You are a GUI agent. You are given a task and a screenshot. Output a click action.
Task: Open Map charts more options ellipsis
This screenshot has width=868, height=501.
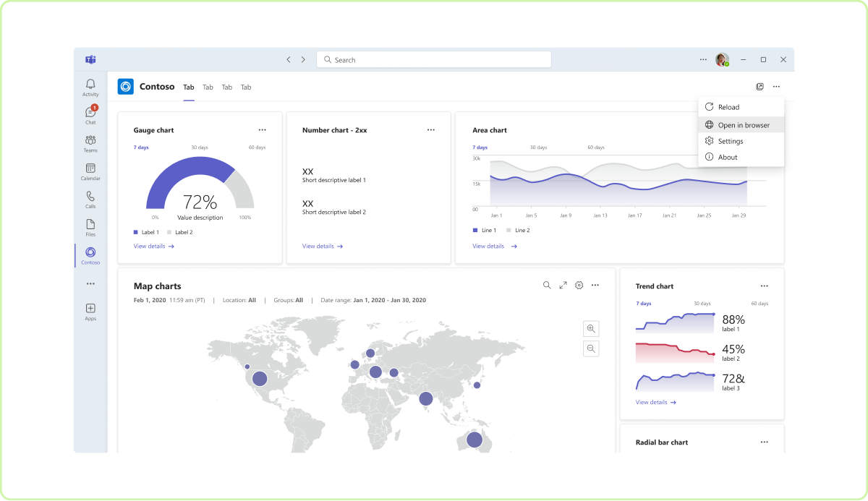[x=595, y=286]
